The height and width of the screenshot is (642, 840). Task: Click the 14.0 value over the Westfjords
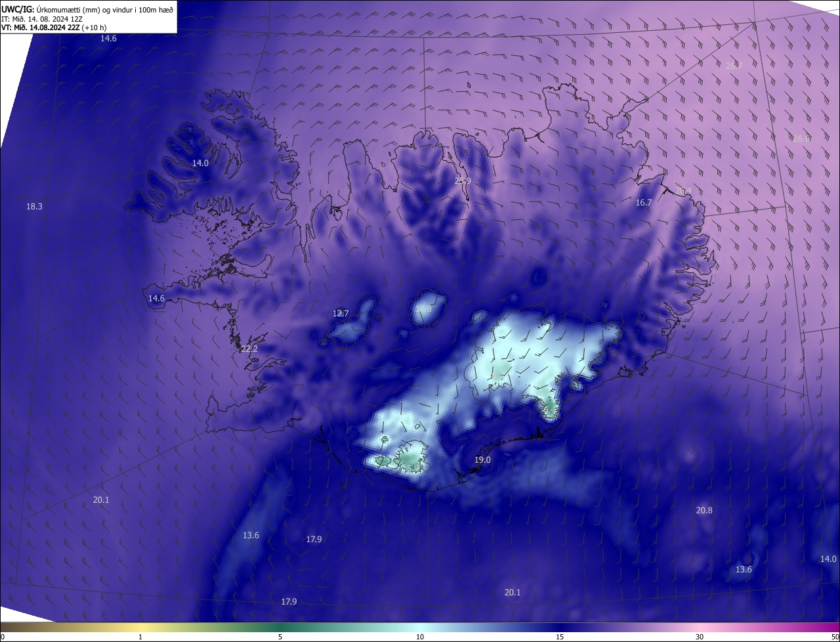[200, 163]
